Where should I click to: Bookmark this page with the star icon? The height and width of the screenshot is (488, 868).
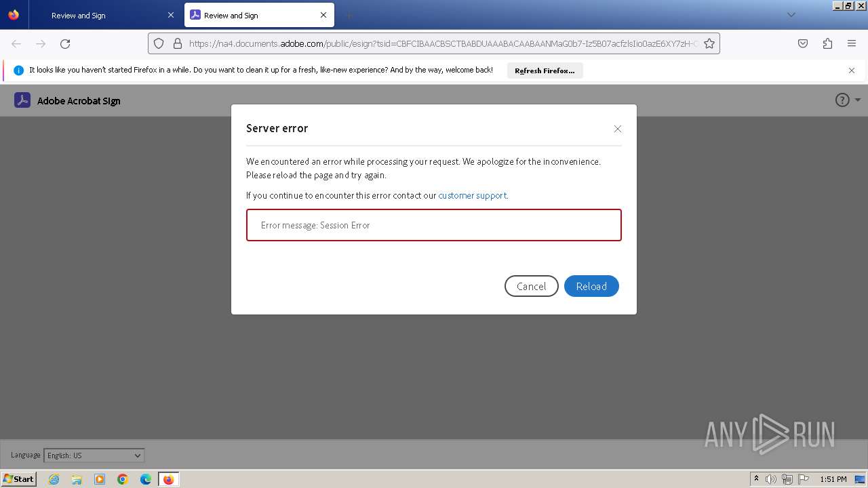tap(709, 43)
